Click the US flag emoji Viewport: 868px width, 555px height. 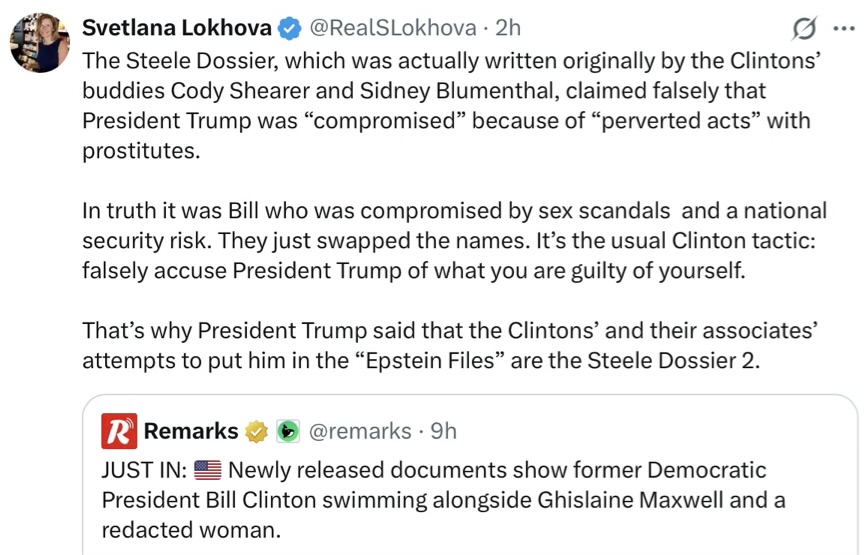(x=207, y=470)
